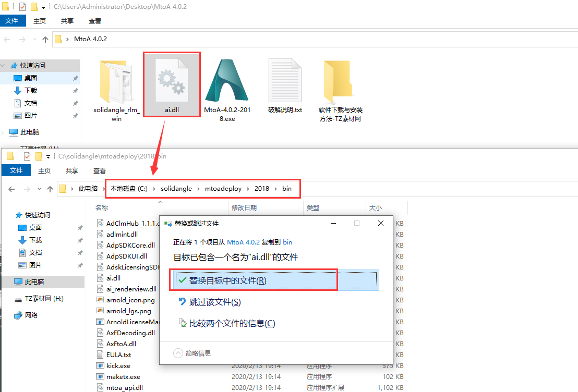578x392 pixels.
Task: Click Up arrow in MtoA 4.0.2 window
Action: (45, 40)
